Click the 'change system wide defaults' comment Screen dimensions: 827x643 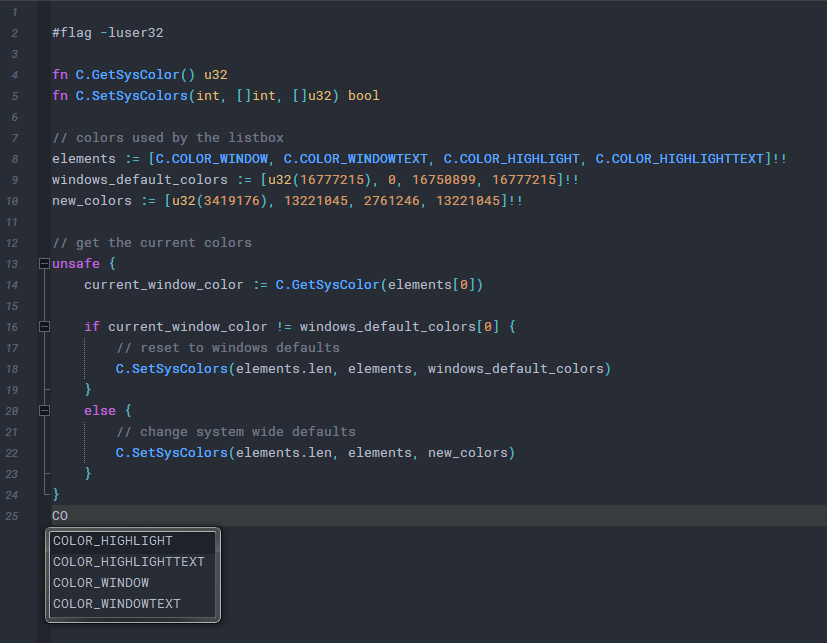tap(235, 432)
